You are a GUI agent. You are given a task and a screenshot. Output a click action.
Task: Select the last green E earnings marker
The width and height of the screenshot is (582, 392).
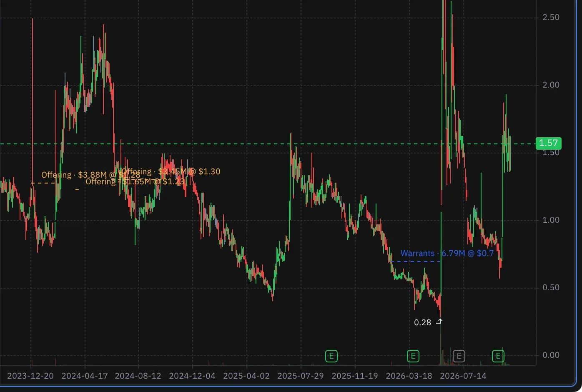click(498, 356)
